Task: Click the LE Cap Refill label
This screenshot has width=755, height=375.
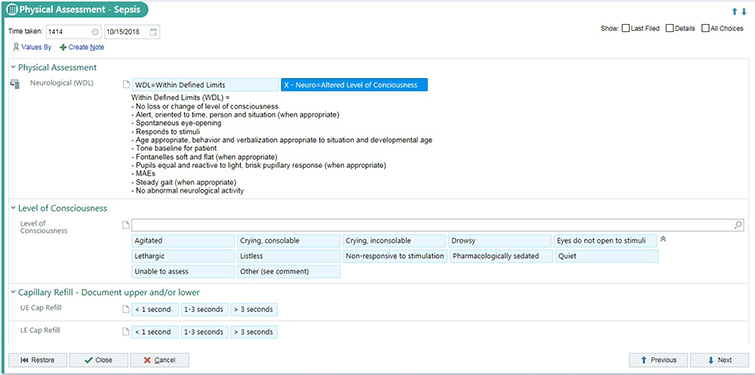Action: [41, 330]
